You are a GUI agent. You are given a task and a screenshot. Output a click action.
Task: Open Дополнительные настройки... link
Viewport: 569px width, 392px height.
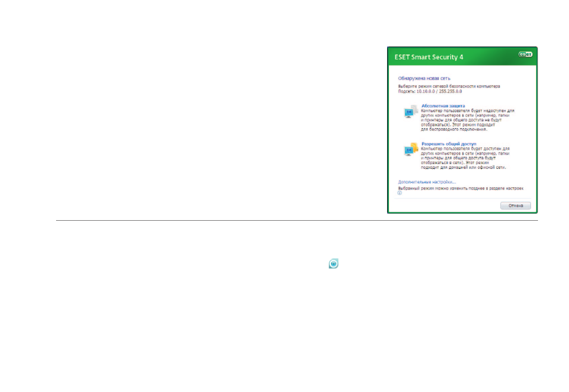[x=427, y=182]
